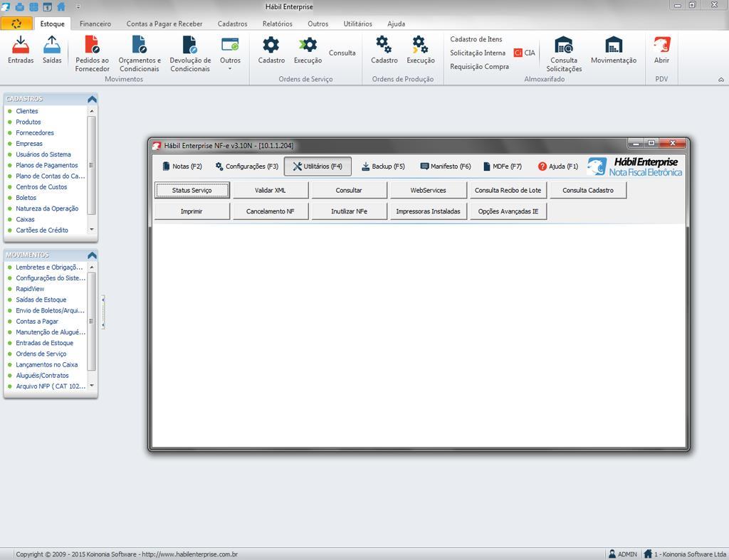The image size is (729, 560).
Task: Open the Ajuda ribbon tab
Action: click(396, 23)
